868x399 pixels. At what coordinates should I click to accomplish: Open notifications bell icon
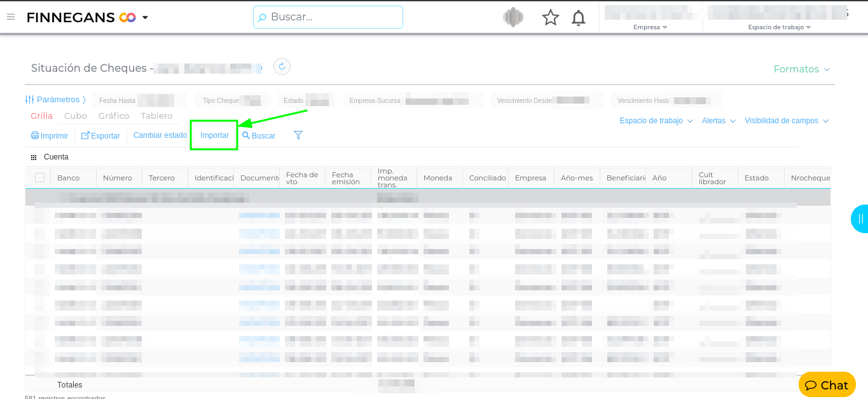click(579, 18)
